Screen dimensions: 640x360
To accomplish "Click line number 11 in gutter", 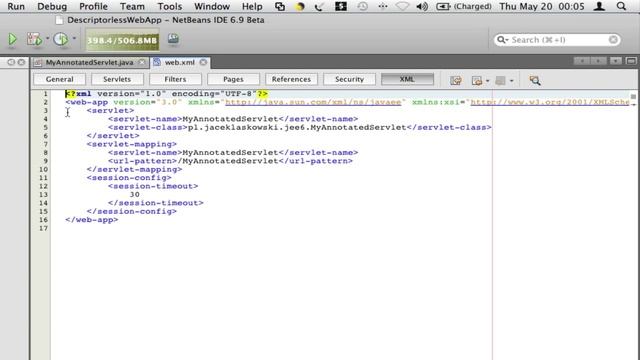I will 44,178.
